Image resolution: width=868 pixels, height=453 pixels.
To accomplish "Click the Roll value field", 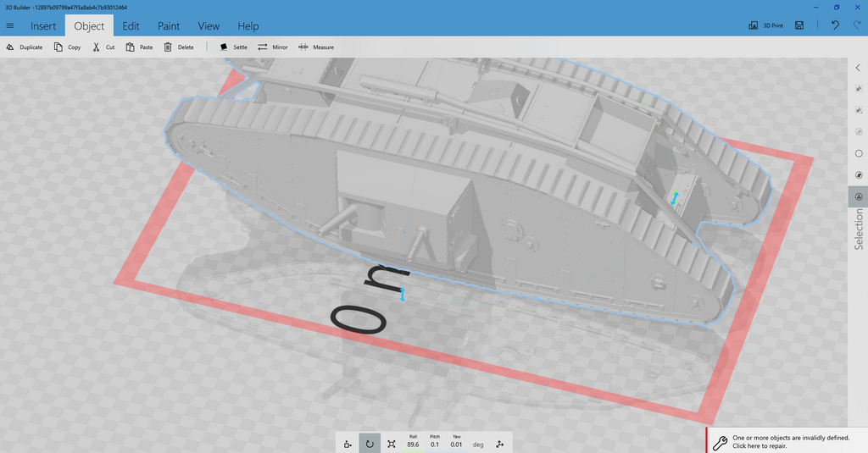I will coord(413,444).
